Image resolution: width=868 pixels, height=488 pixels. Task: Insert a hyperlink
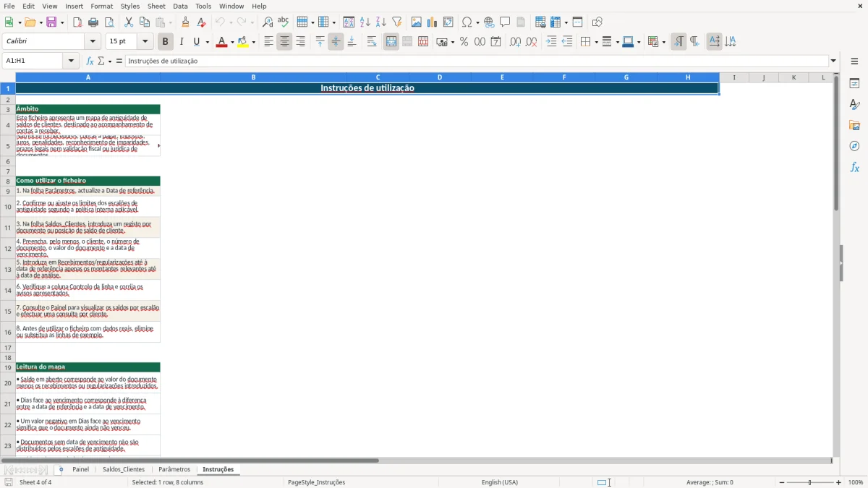point(489,22)
